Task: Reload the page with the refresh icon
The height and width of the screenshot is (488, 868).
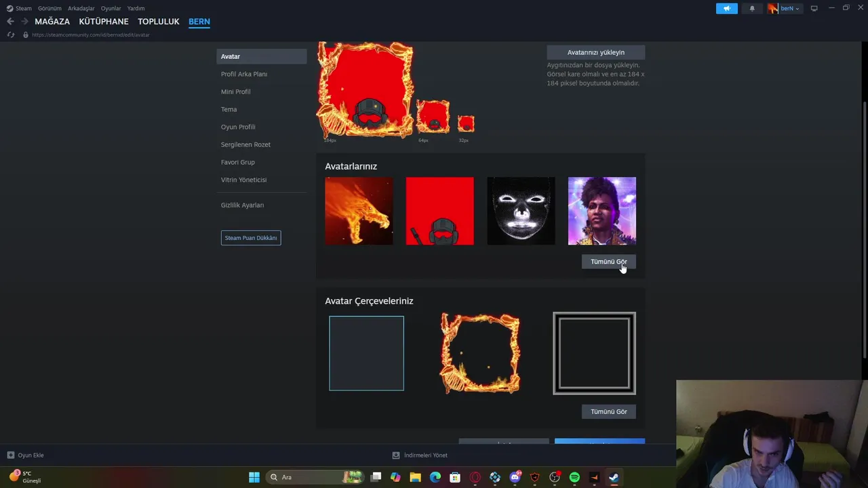Action: click(x=11, y=35)
